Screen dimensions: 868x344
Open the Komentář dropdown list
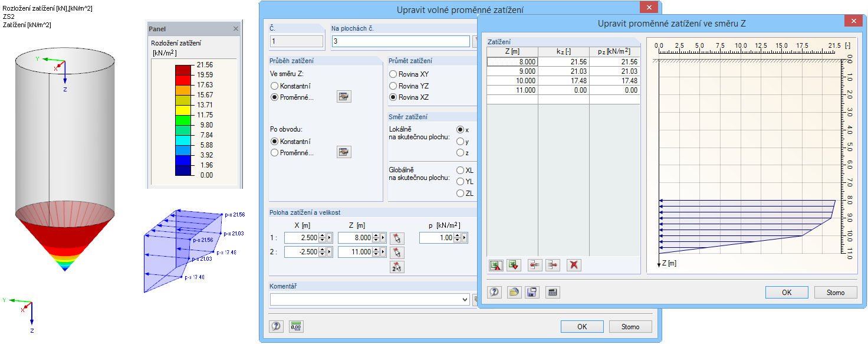pos(465,300)
